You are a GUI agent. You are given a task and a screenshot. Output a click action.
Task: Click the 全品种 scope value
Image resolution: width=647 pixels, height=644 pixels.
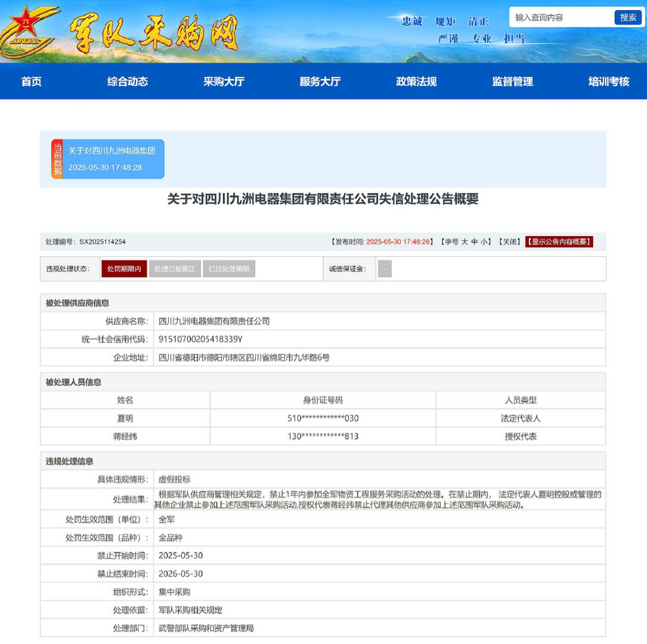(x=171, y=538)
